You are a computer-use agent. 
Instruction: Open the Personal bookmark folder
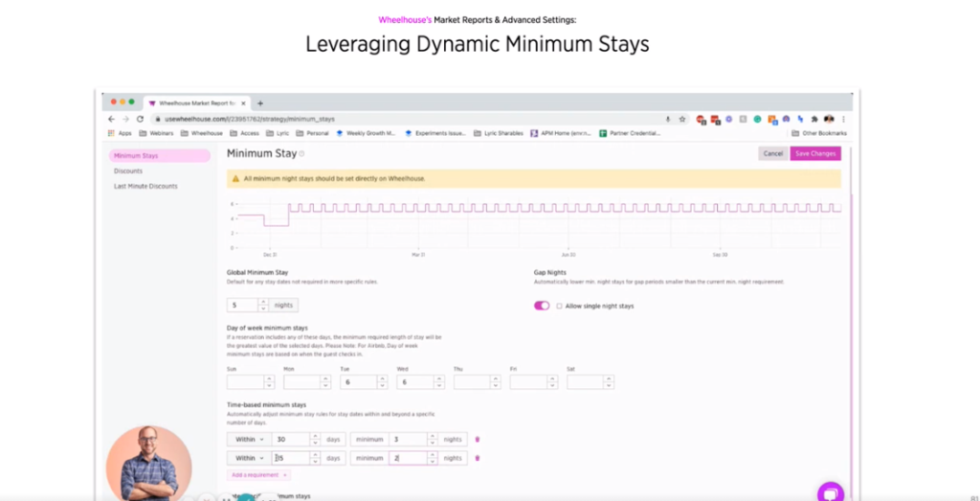coord(313,133)
